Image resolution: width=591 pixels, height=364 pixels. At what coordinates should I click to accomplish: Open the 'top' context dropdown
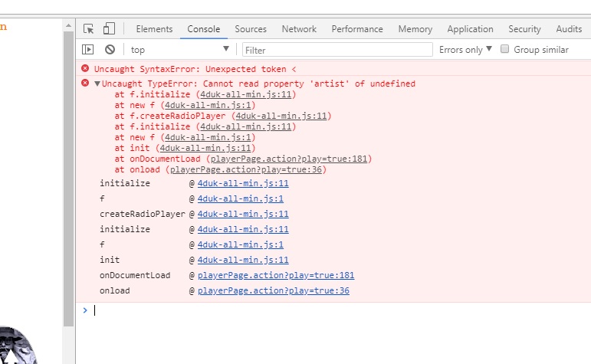pyautogui.click(x=179, y=50)
